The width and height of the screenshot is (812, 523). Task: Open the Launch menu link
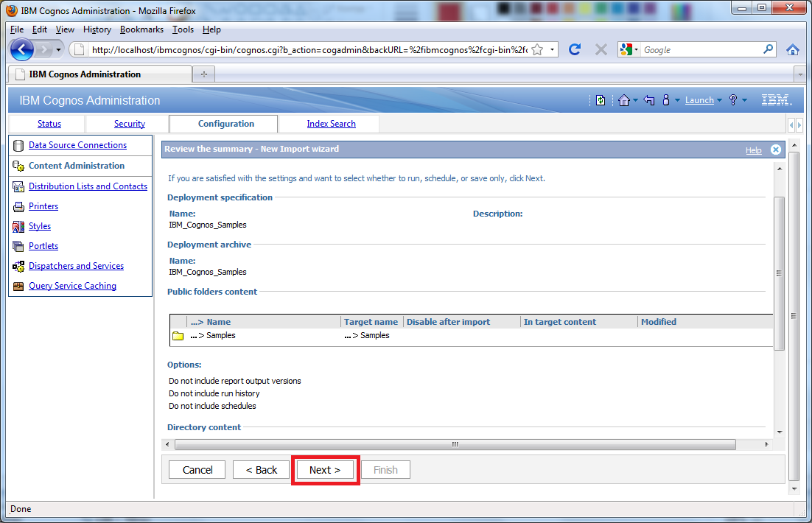click(x=699, y=100)
